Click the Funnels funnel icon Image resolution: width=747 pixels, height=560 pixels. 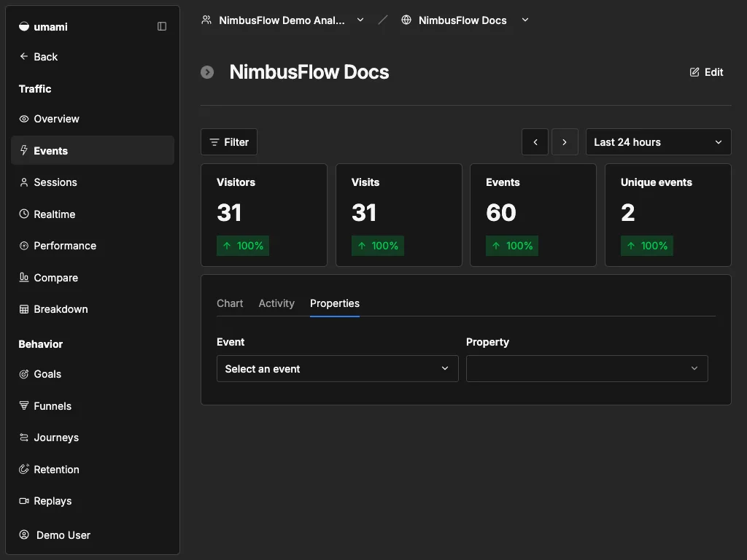click(24, 405)
